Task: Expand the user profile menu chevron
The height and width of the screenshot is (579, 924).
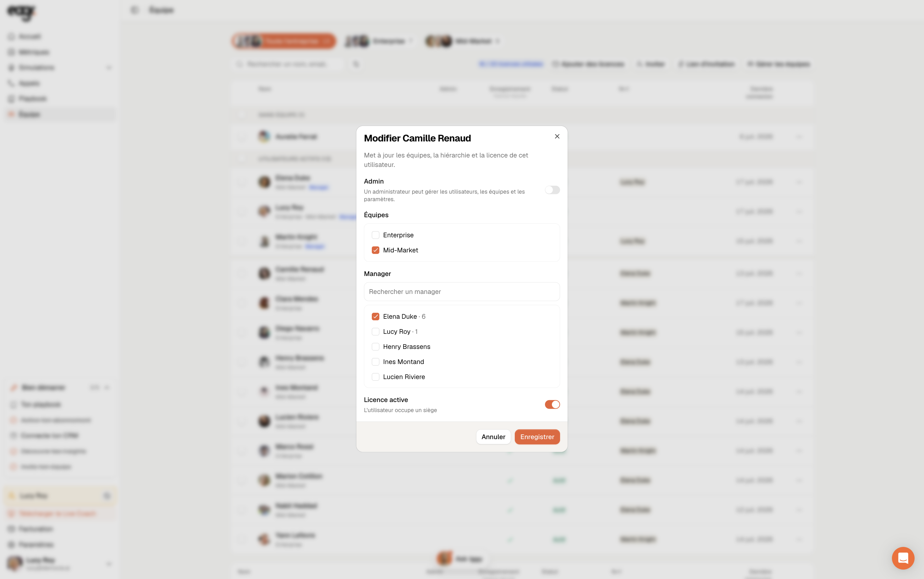Action: coord(109,564)
